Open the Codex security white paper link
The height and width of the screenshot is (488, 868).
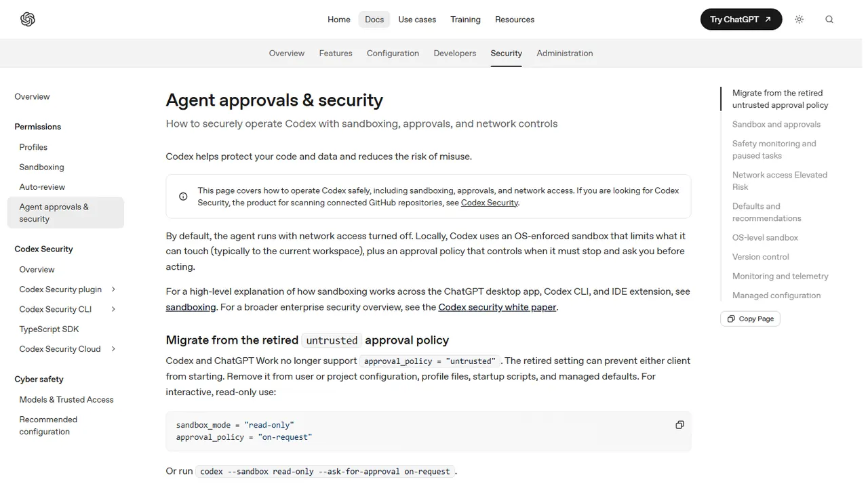click(498, 307)
